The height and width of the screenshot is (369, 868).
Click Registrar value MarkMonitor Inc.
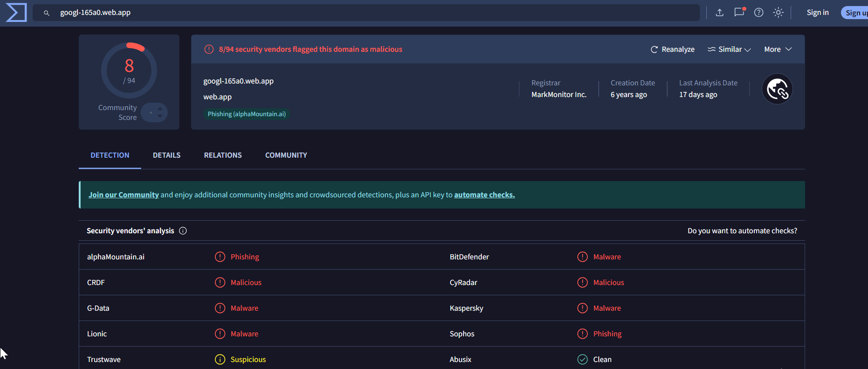coord(559,95)
